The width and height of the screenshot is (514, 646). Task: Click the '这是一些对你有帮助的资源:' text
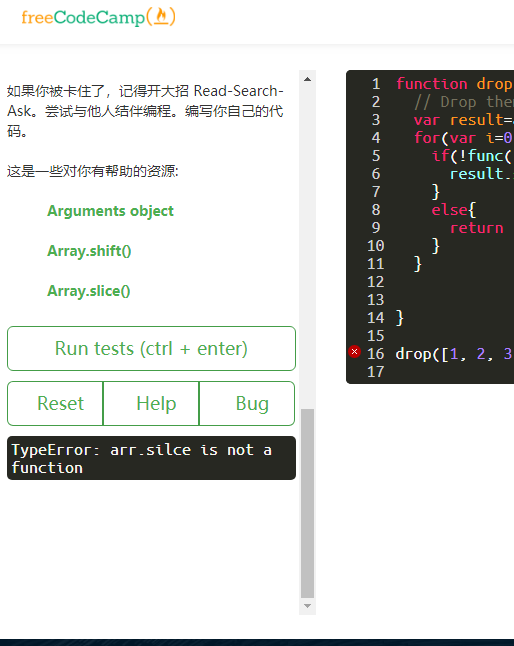pos(93,171)
